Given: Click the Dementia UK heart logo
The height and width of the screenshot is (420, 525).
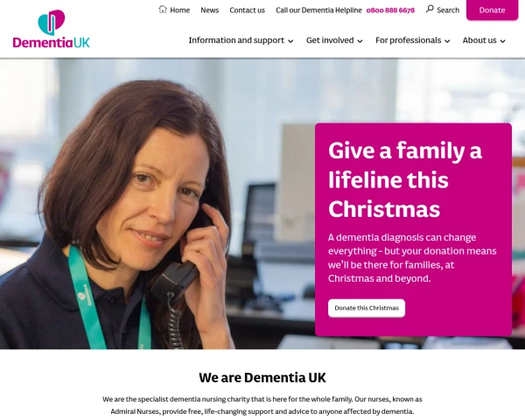Looking at the screenshot, I should coord(52,23).
